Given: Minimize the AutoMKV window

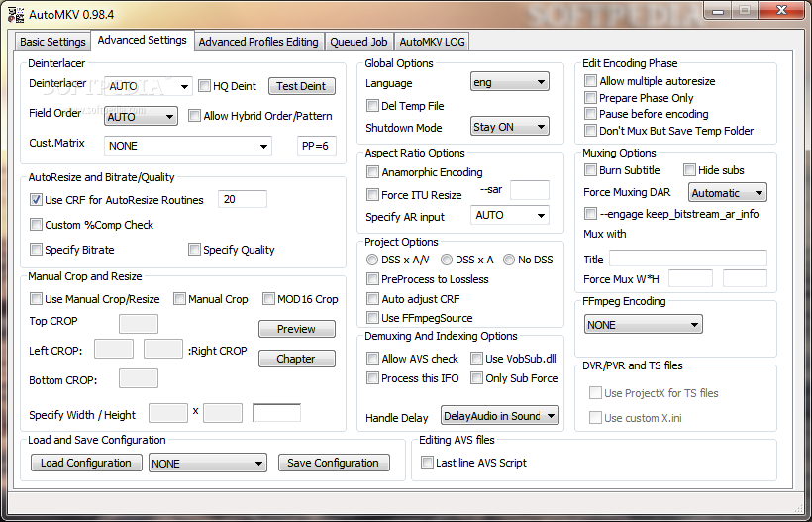Looking at the screenshot, I should (x=718, y=10).
